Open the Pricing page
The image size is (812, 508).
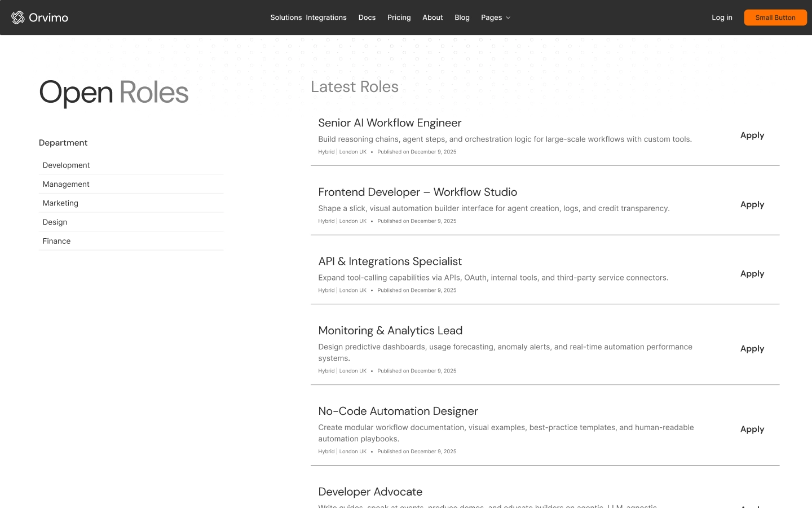(x=399, y=17)
